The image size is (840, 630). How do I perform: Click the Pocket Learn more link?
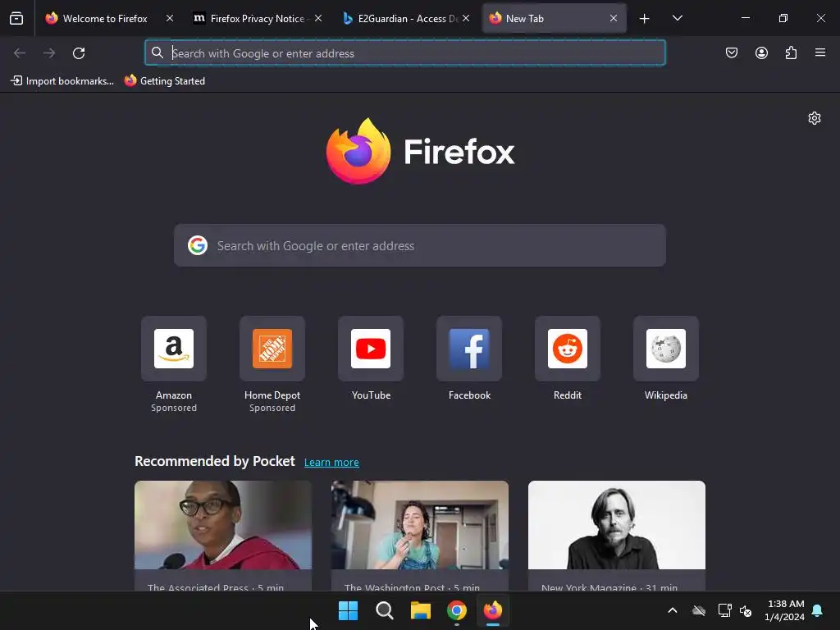(x=331, y=463)
